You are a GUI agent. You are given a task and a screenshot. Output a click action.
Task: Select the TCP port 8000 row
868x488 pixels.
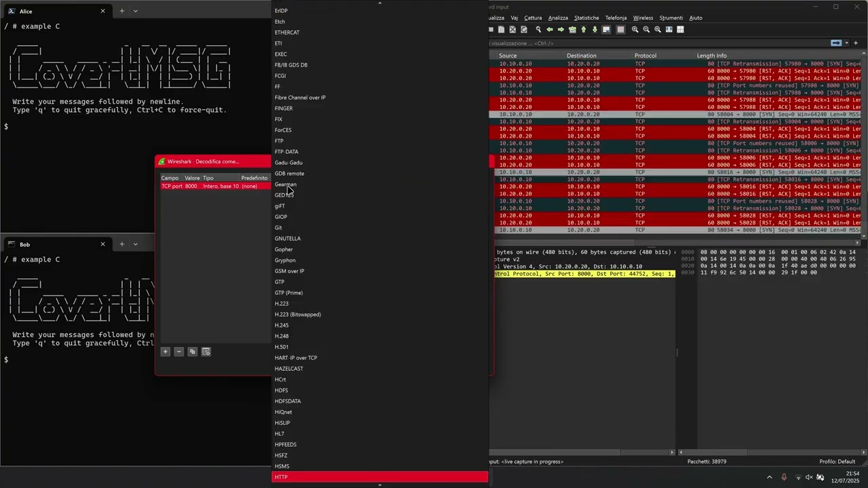coord(215,186)
